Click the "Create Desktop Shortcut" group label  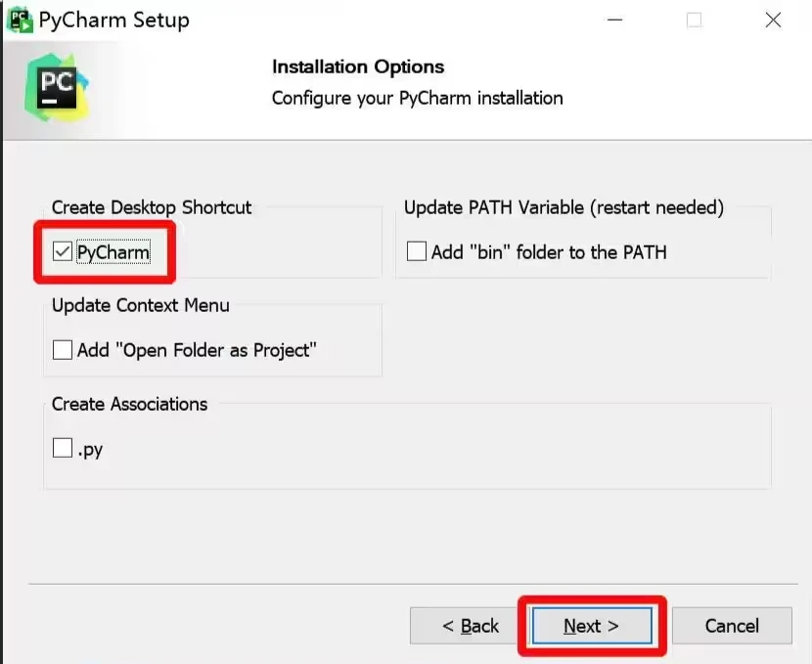coord(152,207)
